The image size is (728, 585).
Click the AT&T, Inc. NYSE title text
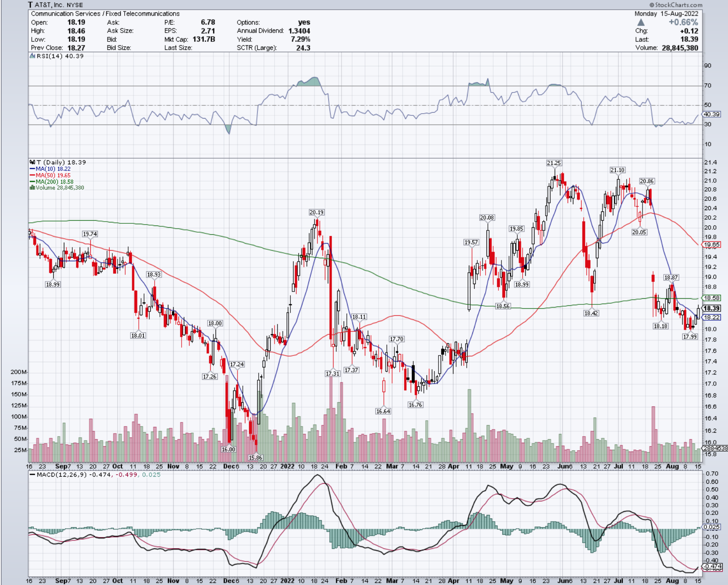pos(59,5)
